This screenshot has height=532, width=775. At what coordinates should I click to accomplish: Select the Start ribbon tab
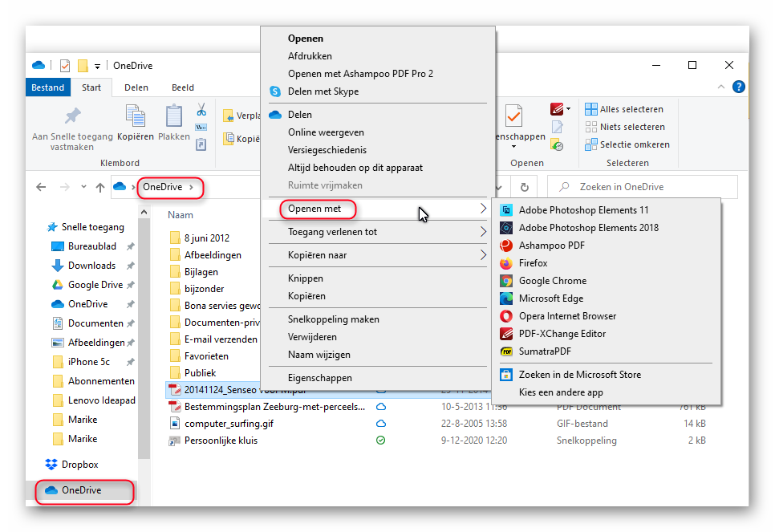point(91,87)
